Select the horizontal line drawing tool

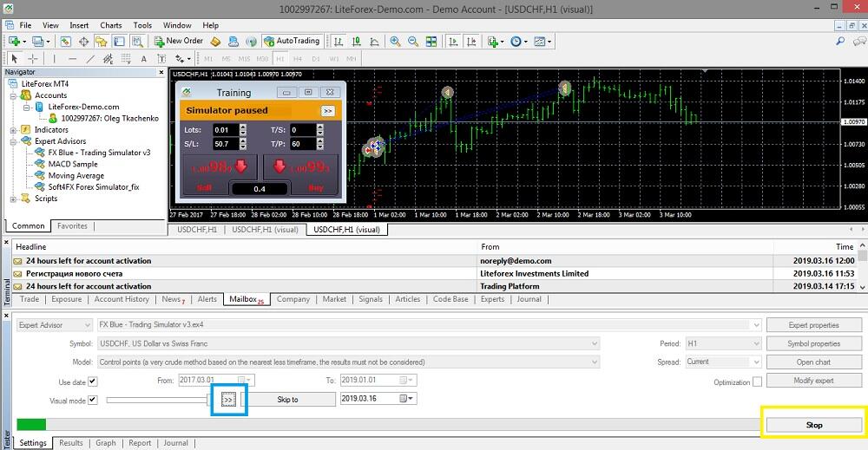coord(72,59)
